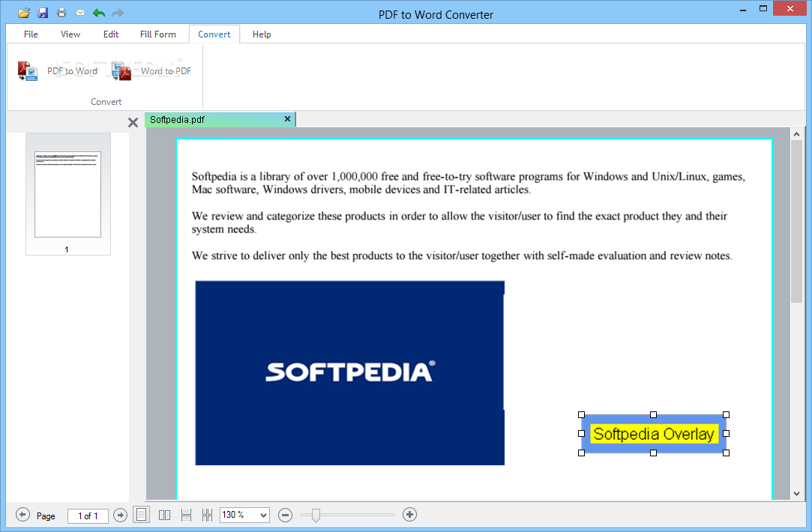Screen dimensions: 812x532
Task: Click the zoom slider handle
Action: coord(316,515)
